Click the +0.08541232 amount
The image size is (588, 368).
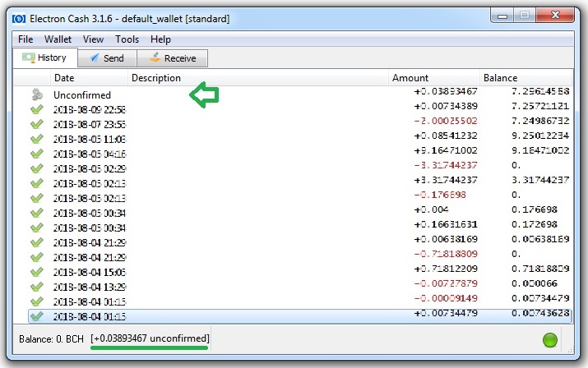[x=446, y=136]
